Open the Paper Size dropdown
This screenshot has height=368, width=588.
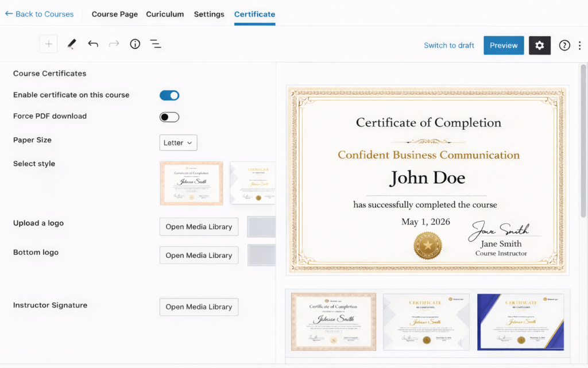(178, 142)
